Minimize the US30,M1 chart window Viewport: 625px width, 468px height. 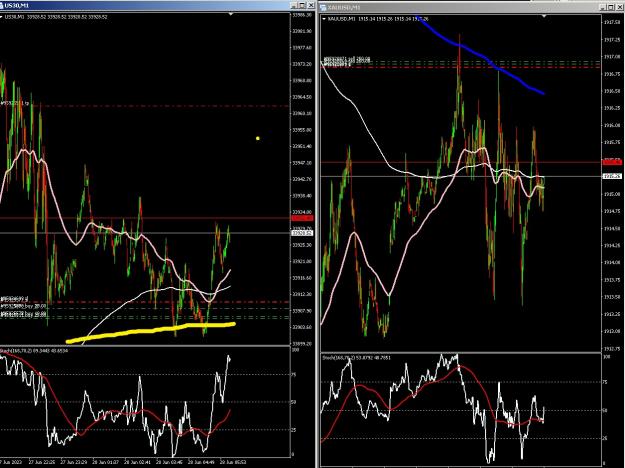click(x=294, y=6)
